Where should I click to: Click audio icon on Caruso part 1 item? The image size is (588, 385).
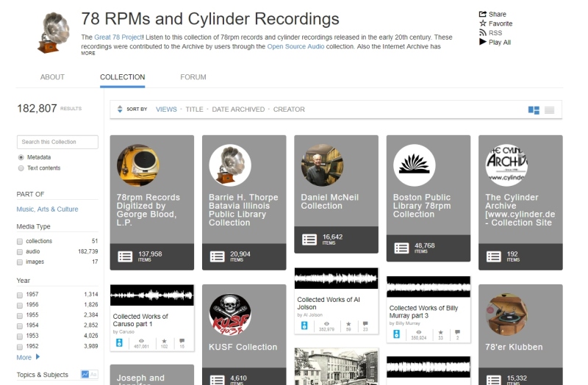pos(119,342)
